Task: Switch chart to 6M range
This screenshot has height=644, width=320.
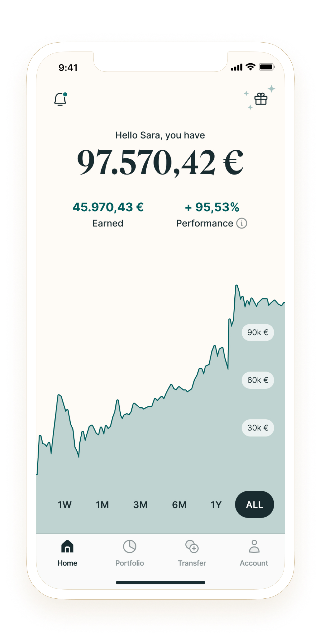Action: [179, 505]
